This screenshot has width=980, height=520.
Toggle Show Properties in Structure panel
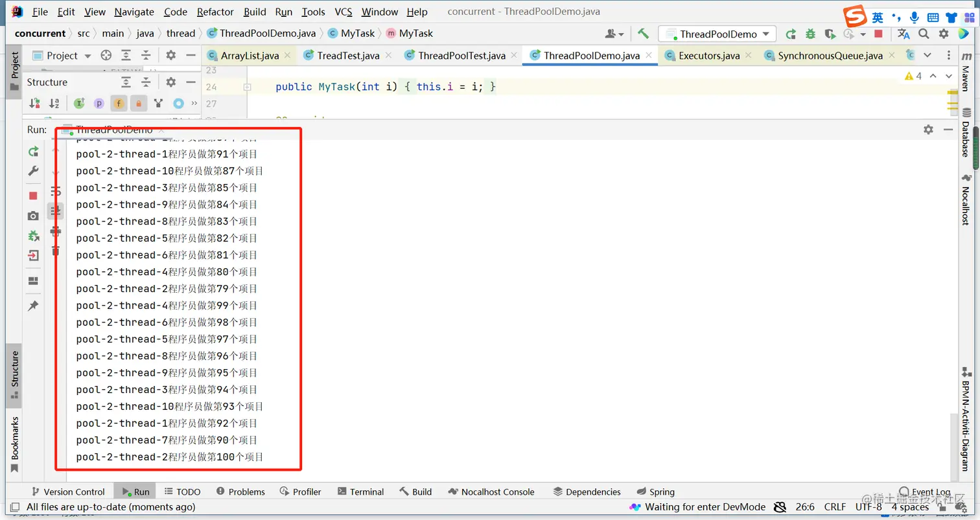(x=99, y=103)
